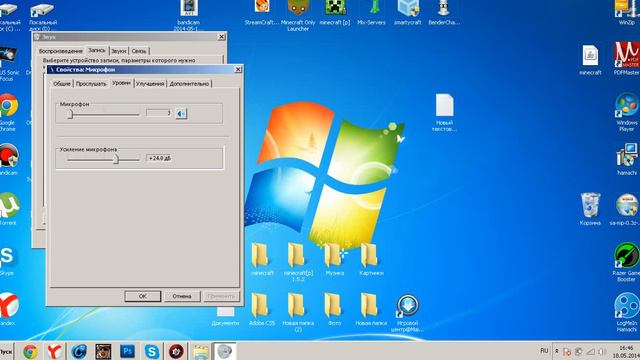Click the microphone level value field
The height and width of the screenshot is (360, 640).
coord(158,113)
